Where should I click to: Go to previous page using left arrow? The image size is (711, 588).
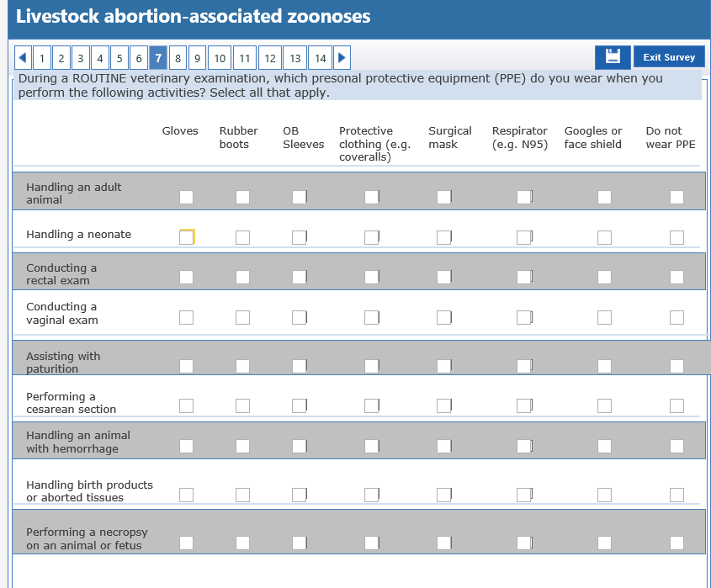[x=24, y=58]
